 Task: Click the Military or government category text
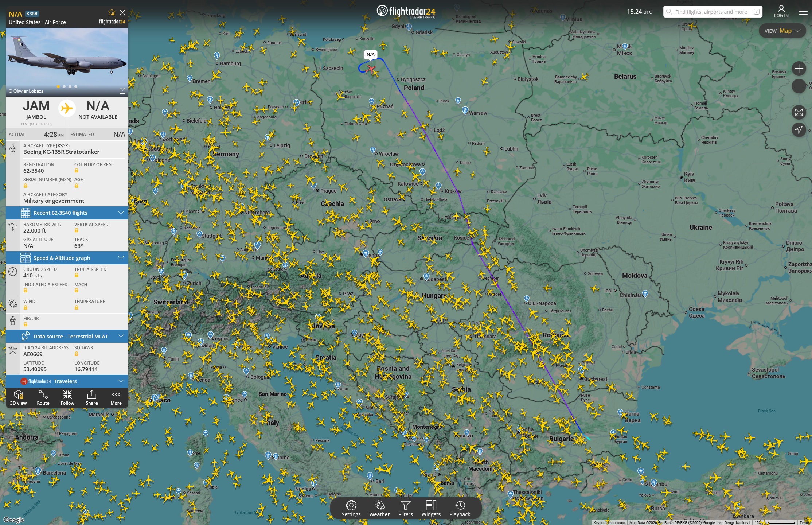point(54,201)
